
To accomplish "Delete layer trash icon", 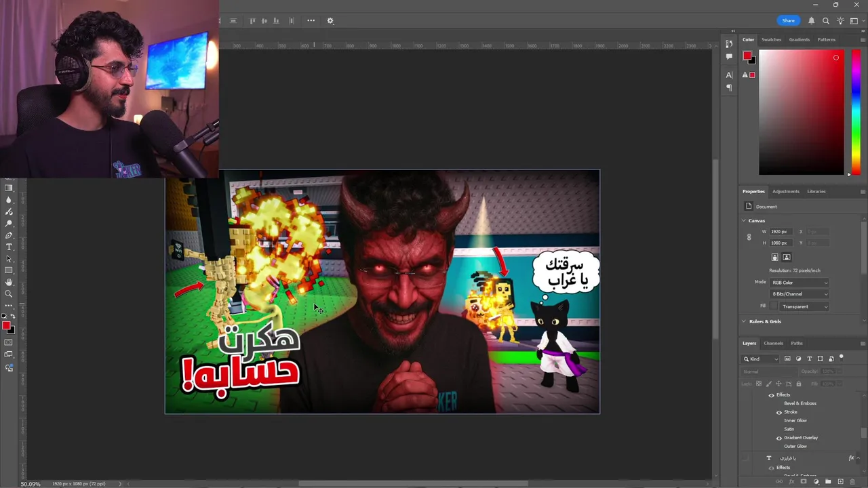I will coord(852,481).
